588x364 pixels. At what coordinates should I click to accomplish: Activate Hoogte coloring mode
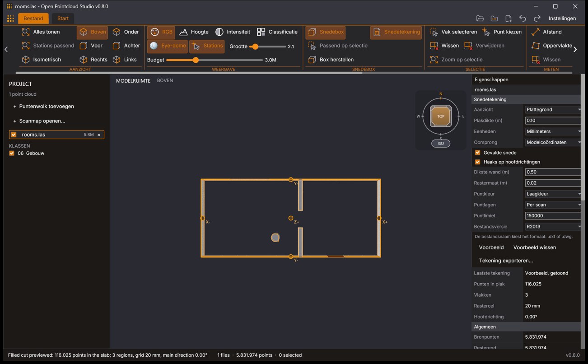(194, 32)
